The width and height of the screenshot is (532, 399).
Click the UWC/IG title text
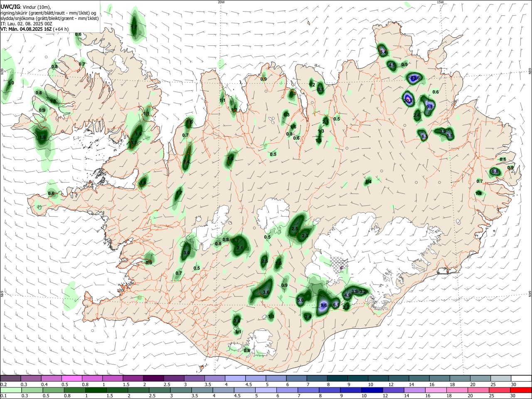pos(10,7)
